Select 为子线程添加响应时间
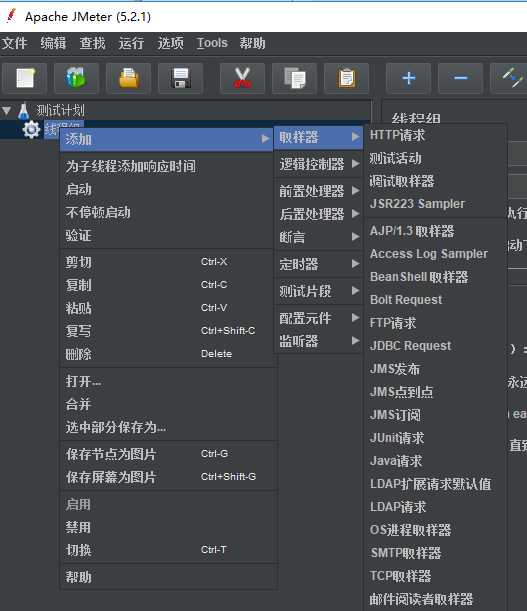 pyautogui.click(x=167, y=166)
